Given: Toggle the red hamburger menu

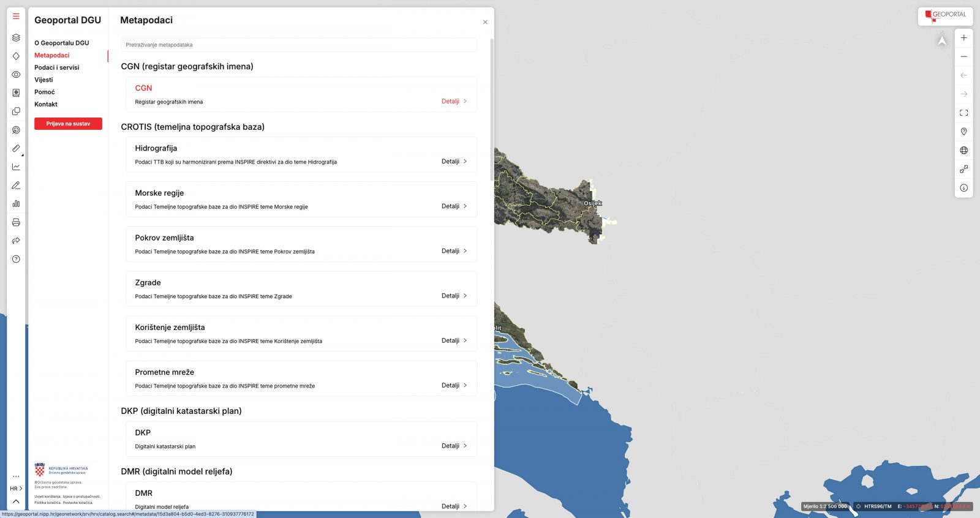Looking at the screenshot, I should 16,17.
